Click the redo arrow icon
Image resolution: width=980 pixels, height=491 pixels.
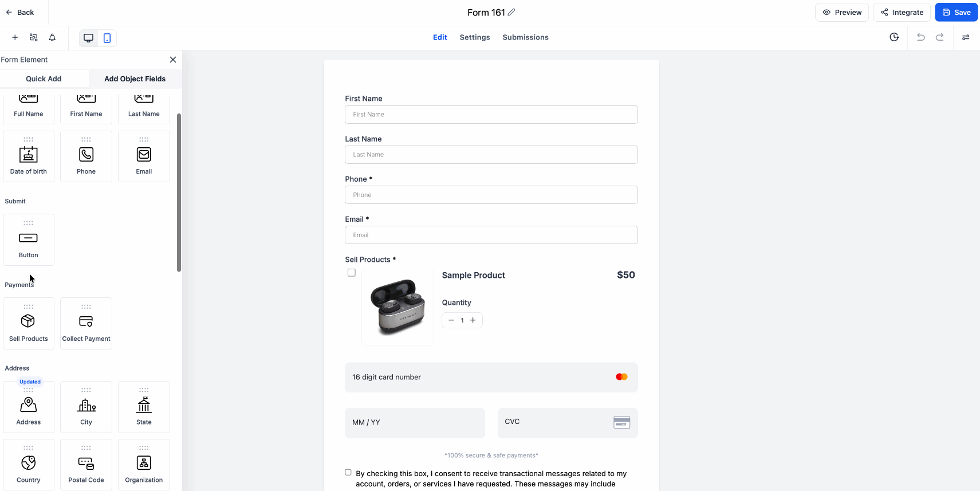coord(940,37)
